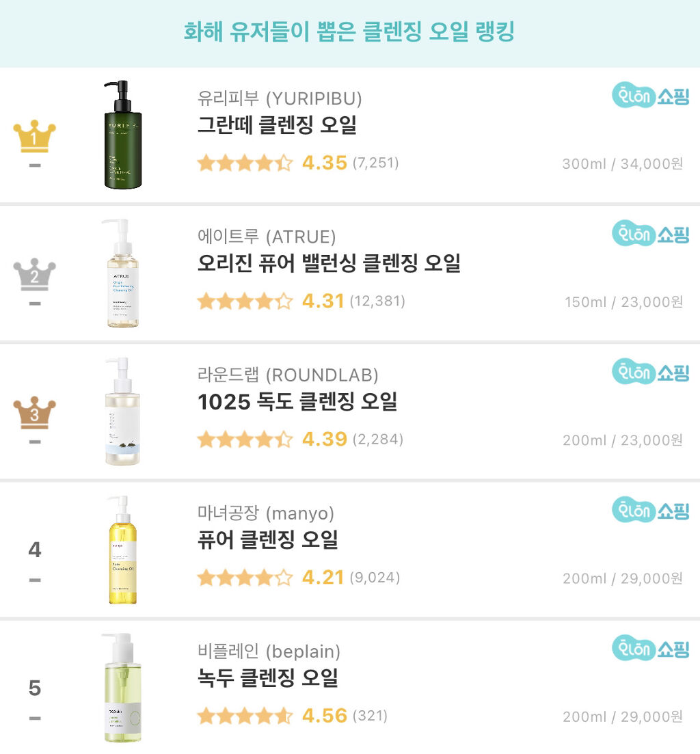Open the green YURIPIBU bottle thumbnail

click(x=122, y=135)
